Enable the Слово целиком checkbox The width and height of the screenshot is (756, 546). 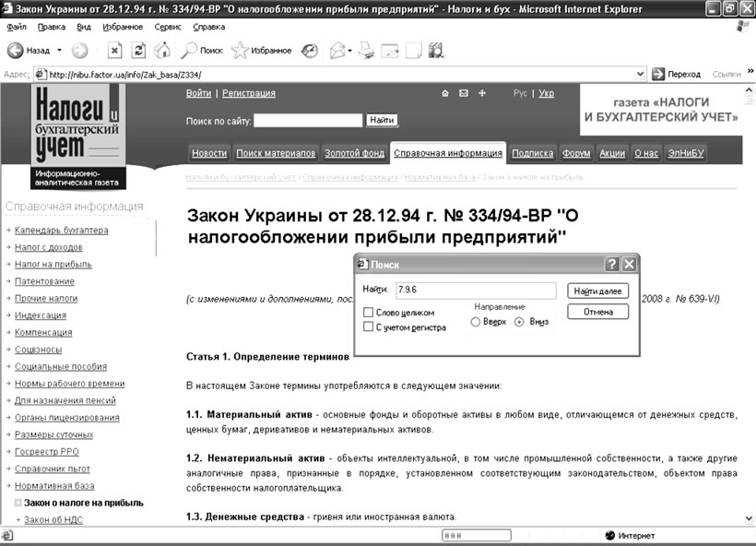coord(369,313)
